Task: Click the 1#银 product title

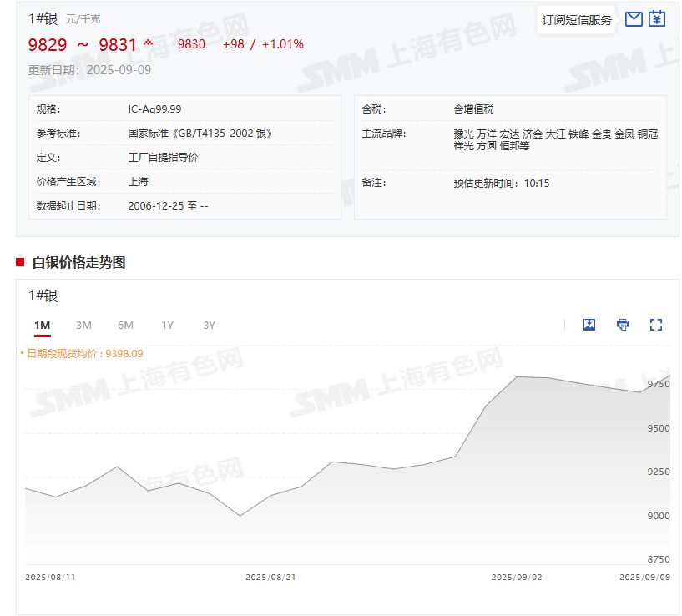Action: pyautogui.click(x=43, y=18)
